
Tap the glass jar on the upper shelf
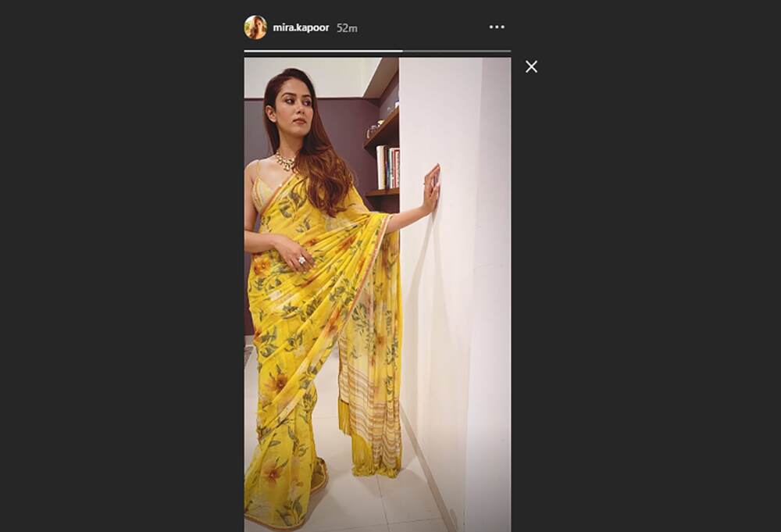[372, 130]
